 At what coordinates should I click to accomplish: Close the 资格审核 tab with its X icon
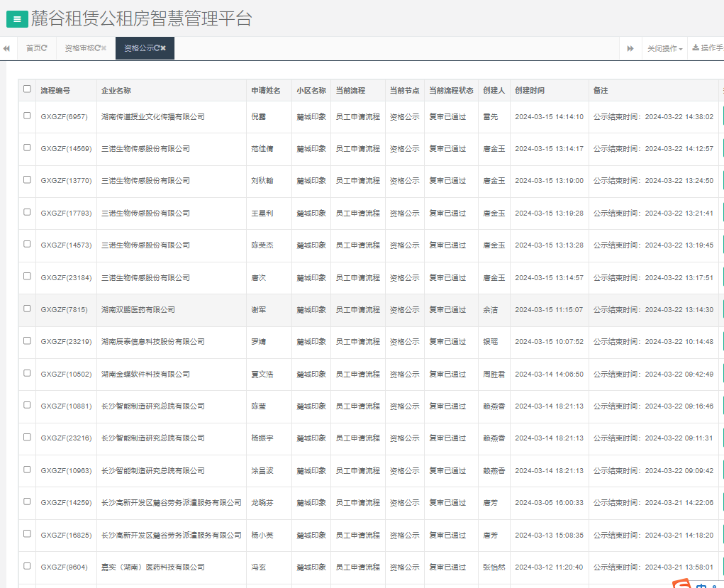104,48
